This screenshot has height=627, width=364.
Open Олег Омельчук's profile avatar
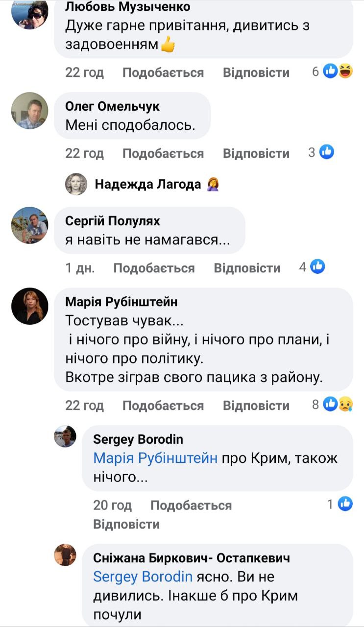(x=29, y=111)
